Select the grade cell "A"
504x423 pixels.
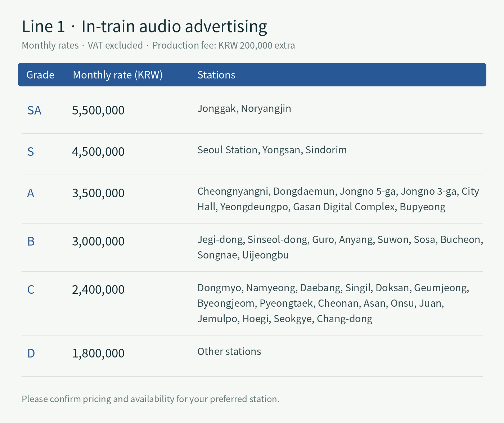point(31,193)
